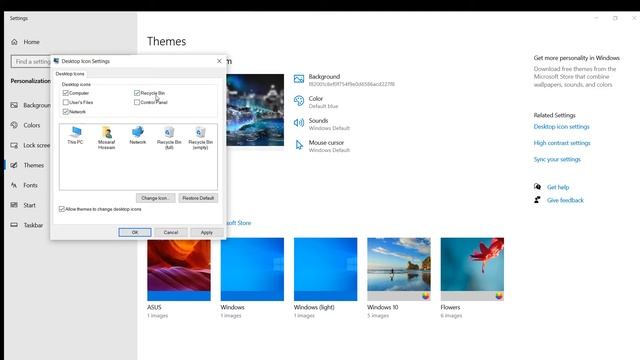Click the Get help chat icon

tap(538, 187)
